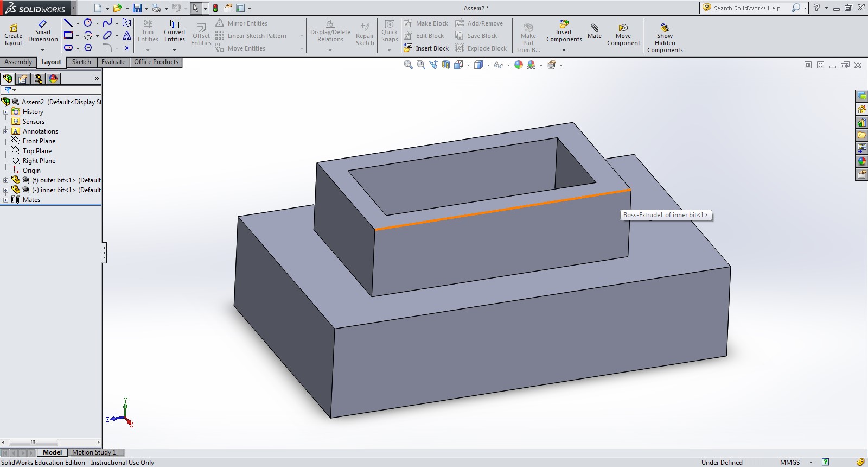This screenshot has height=467, width=868.
Task: Click the Zoom to Fit icon
Action: tap(408, 65)
